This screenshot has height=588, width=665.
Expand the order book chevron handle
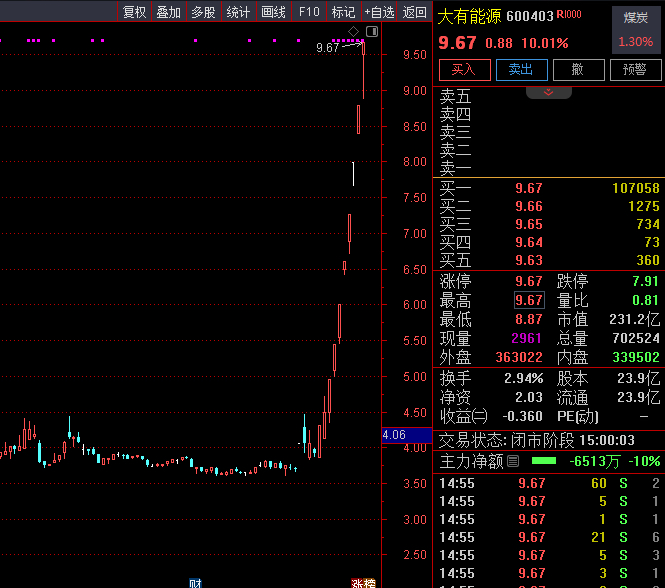548,92
